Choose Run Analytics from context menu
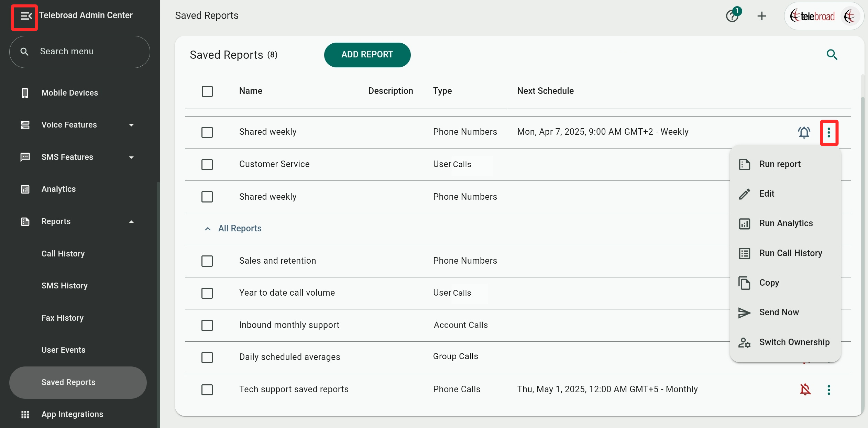868x428 pixels. click(786, 223)
